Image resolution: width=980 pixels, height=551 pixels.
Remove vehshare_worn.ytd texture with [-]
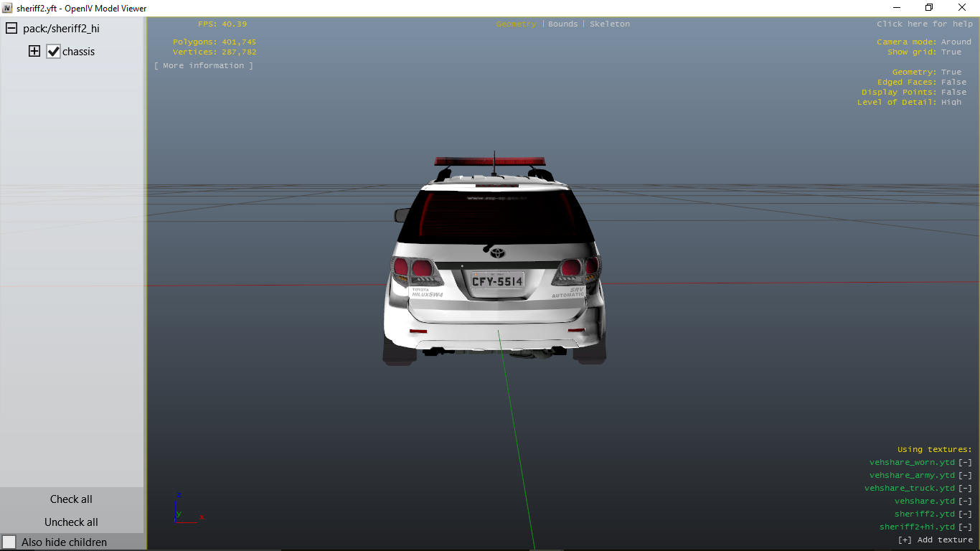(x=965, y=463)
